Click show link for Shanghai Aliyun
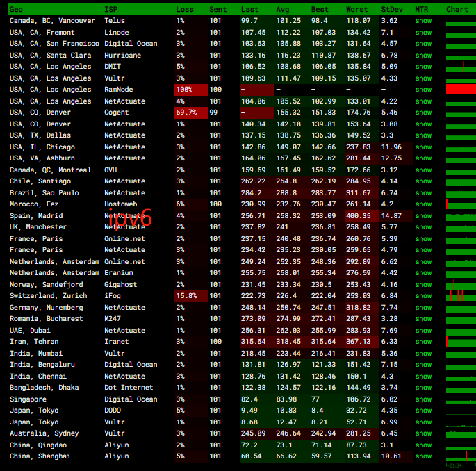The height and width of the screenshot is (471, 476). 423,456
